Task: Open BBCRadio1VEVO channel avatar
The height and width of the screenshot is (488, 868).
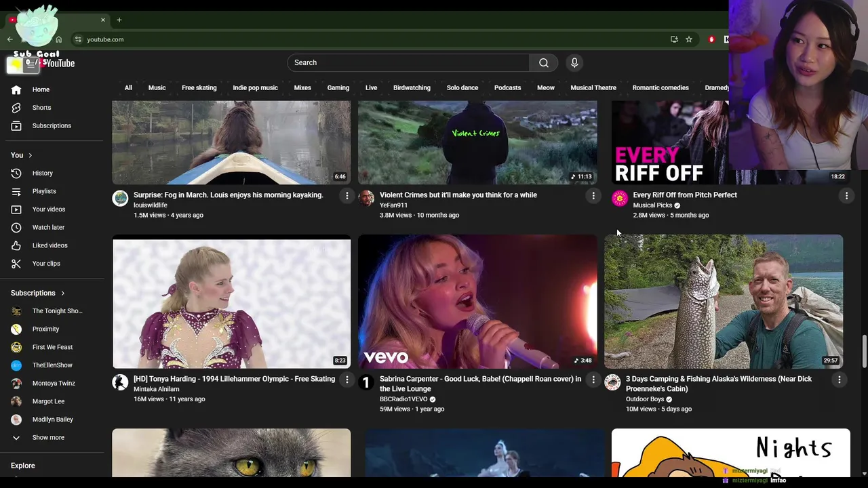Action: pos(366,382)
